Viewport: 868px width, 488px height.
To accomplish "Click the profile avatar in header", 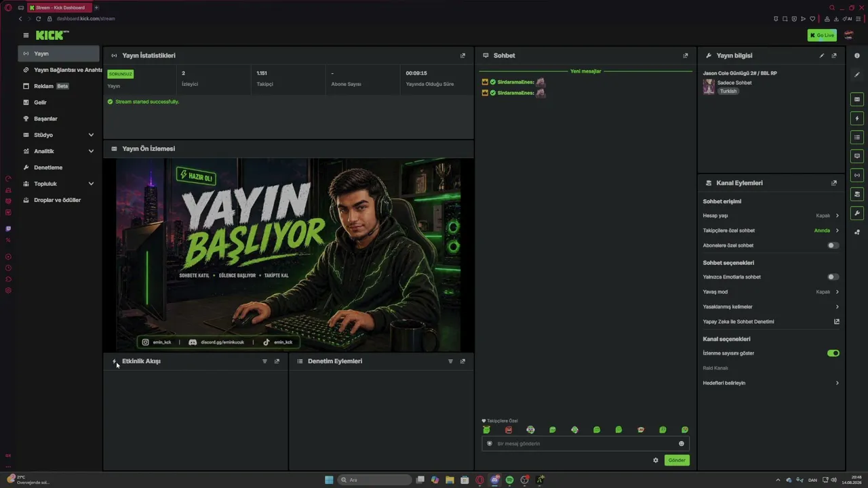I will [849, 35].
